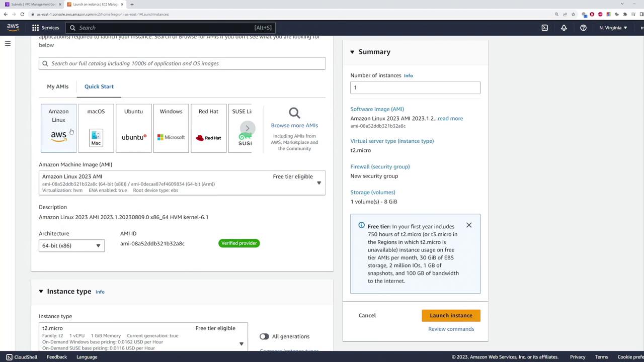
Task: Open the My AMIs tab
Action: point(58,86)
